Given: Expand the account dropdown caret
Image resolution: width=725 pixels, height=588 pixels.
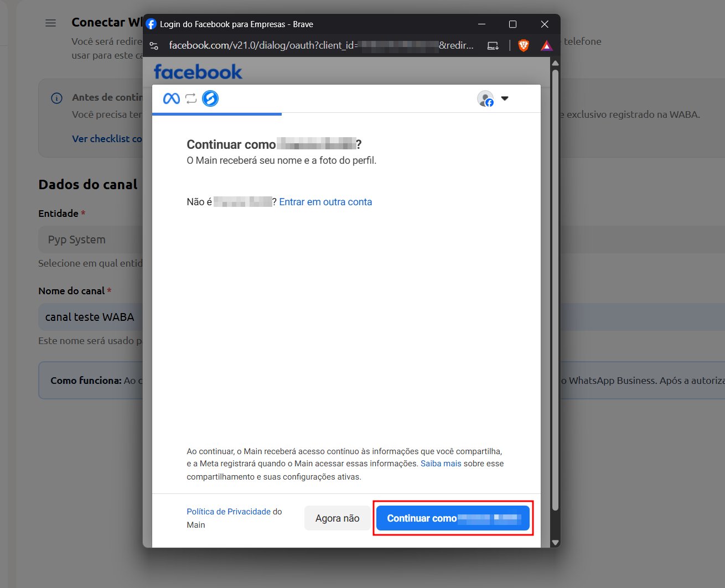Looking at the screenshot, I should (505, 98).
